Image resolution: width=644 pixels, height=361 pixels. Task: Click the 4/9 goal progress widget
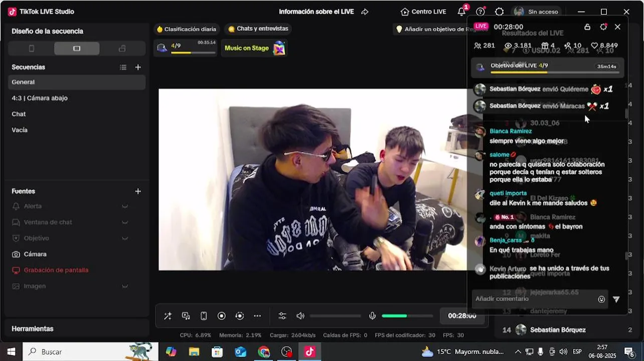pyautogui.click(x=186, y=48)
